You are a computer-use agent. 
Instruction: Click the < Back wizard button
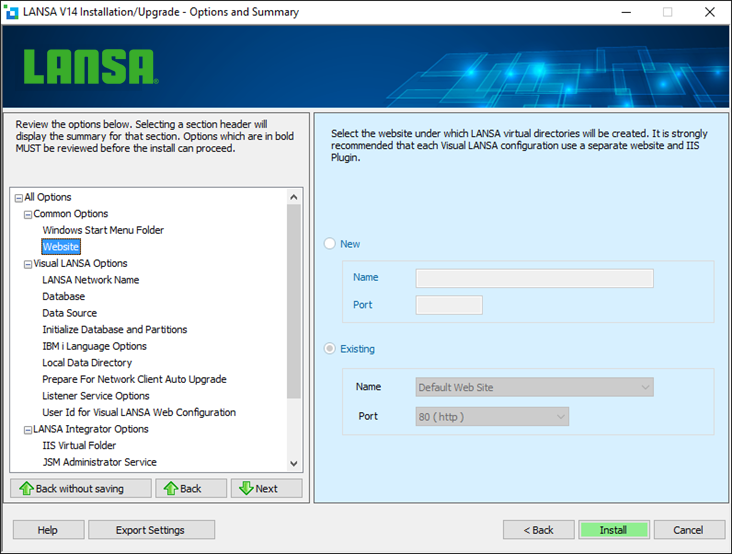[539, 530]
